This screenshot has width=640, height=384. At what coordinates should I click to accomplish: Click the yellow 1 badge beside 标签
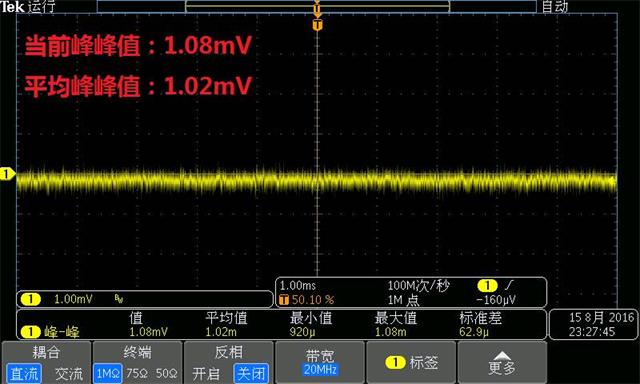(395, 362)
